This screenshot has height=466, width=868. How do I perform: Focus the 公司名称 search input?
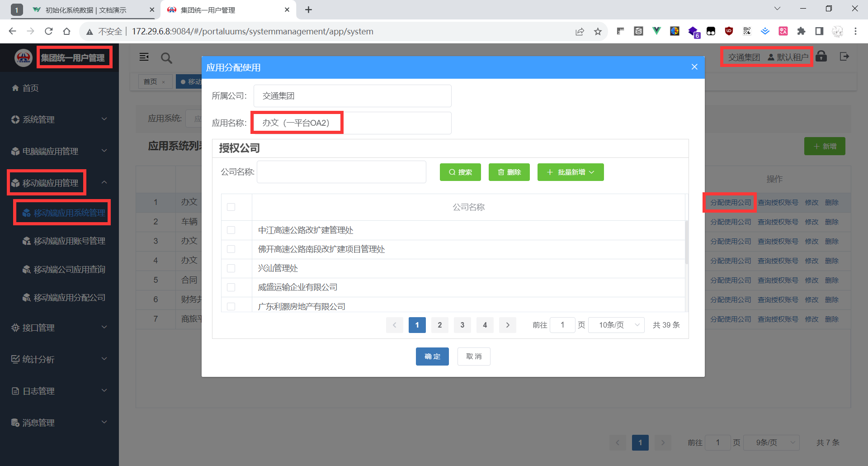point(341,172)
